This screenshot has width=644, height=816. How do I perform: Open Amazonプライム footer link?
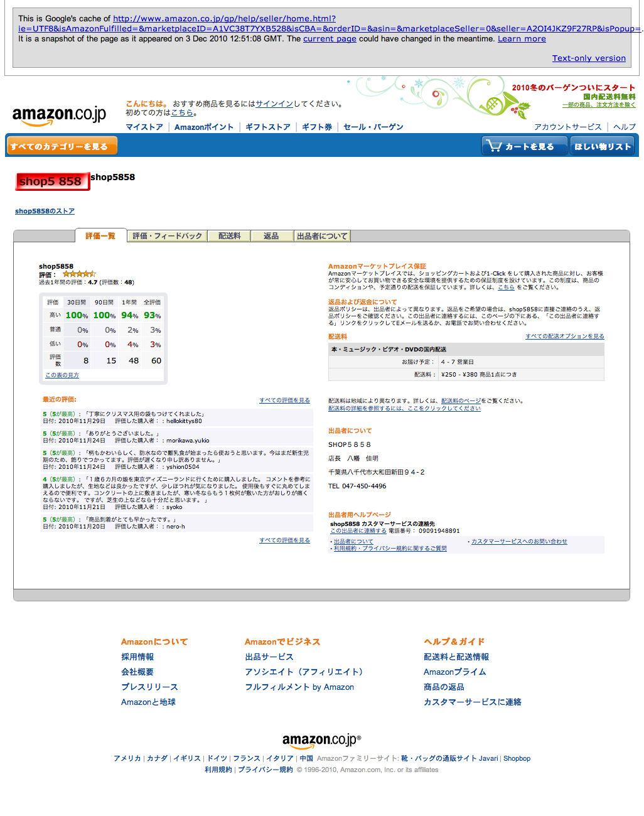tap(454, 672)
